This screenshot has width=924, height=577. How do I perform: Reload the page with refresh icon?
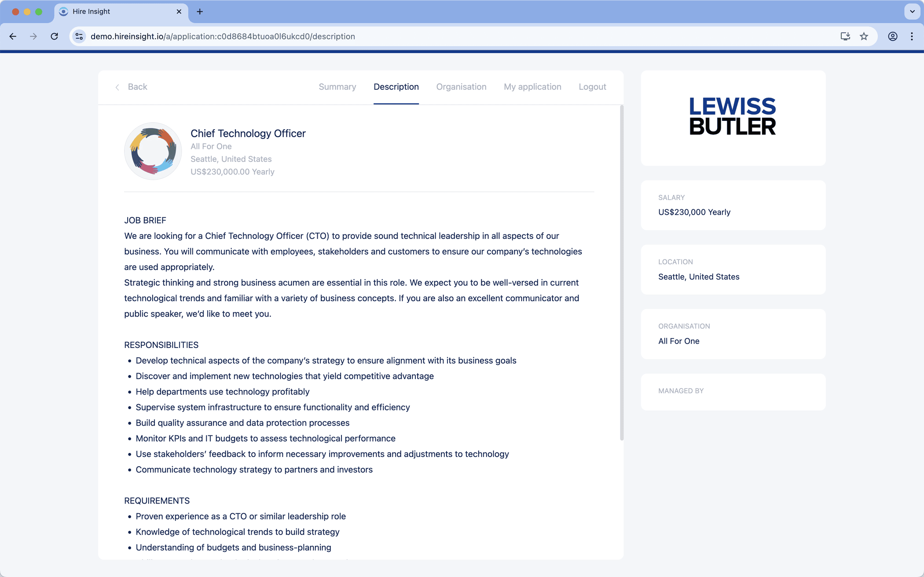[x=54, y=37]
